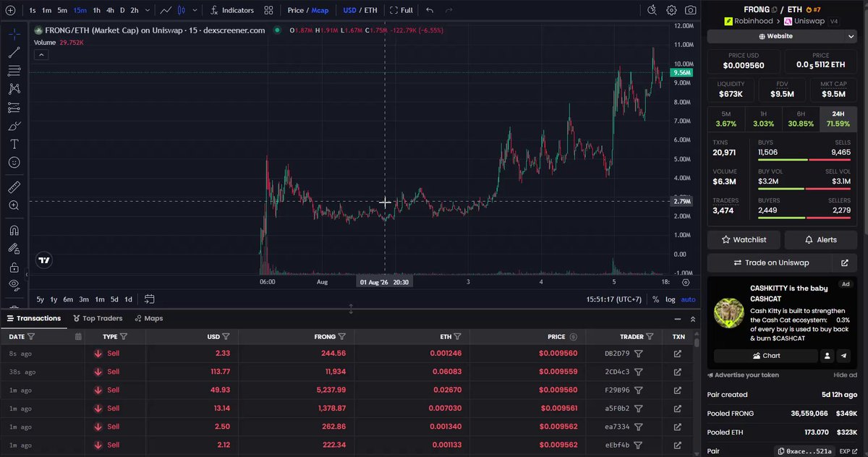Open the layout grid templates

268,10
